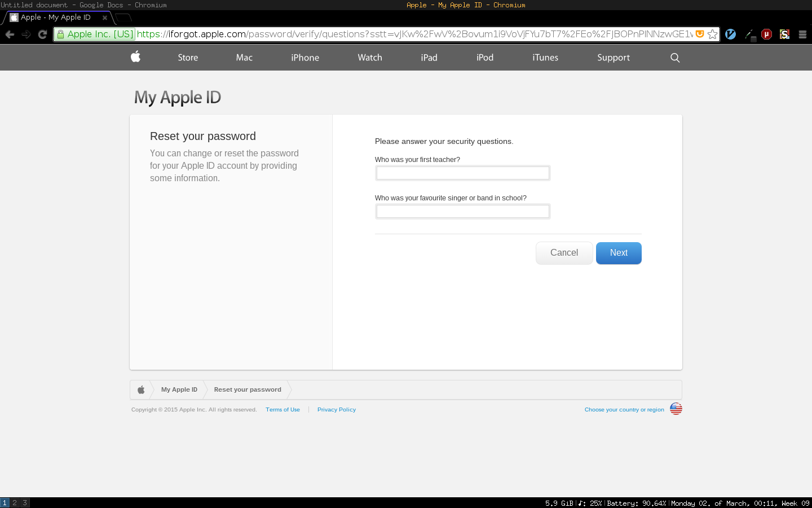Click Choose your country or region
Image resolution: width=812 pixels, height=508 pixels.
pyautogui.click(x=624, y=410)
